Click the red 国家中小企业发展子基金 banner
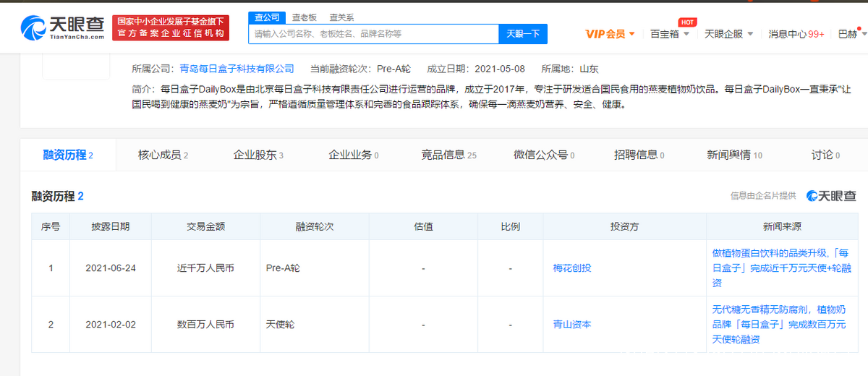This screenshot has height=376, width=868. tap(171, 27)
